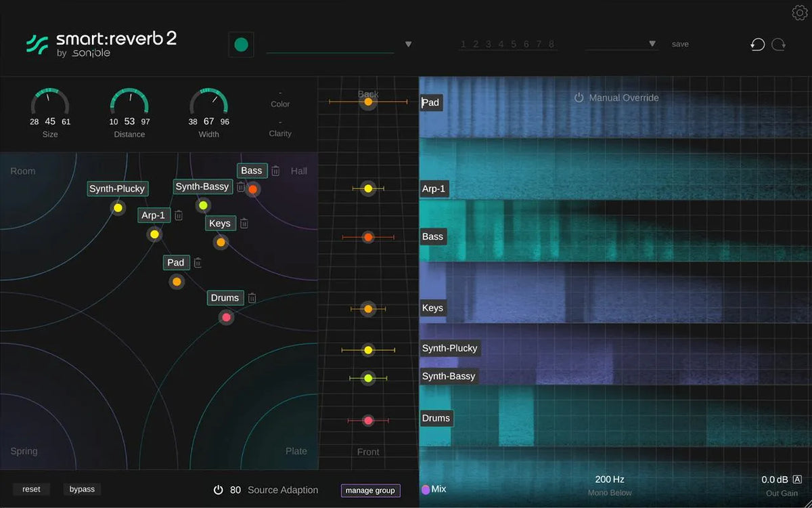Click the undo icon at top right
The width and height of the screenshot is (812, 508).
click(758, 44)
